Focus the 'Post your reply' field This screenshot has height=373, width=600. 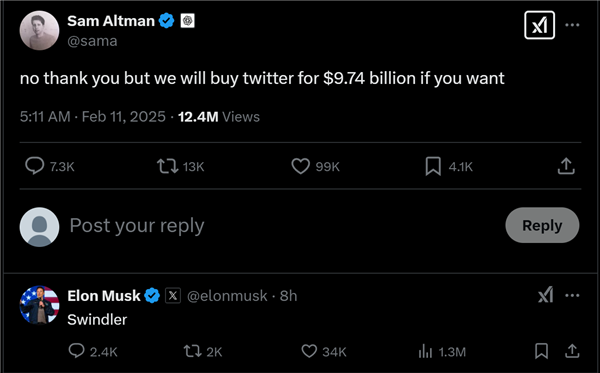[x=283, y=226]
